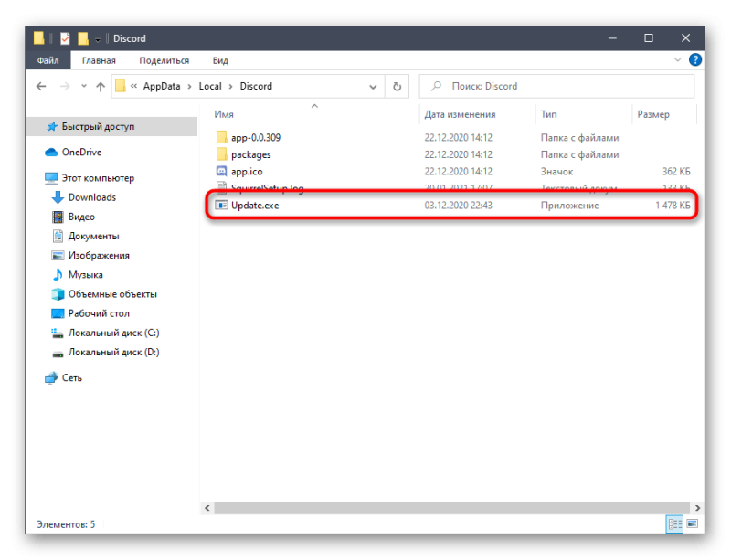The width and height of the screenshot is (731, 560).
Task: Expand the ribbon with the chevron
Action: coord(677,60)
